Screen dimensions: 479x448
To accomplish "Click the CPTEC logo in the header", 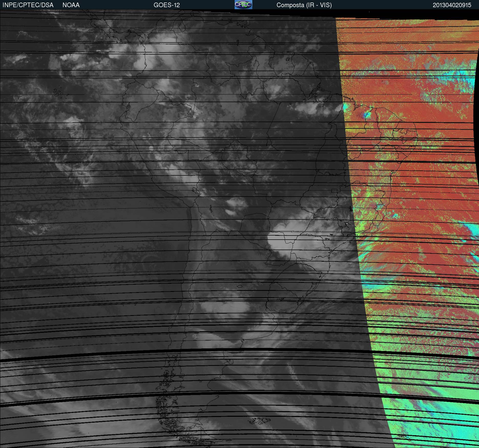I will [x=243, y=5].
